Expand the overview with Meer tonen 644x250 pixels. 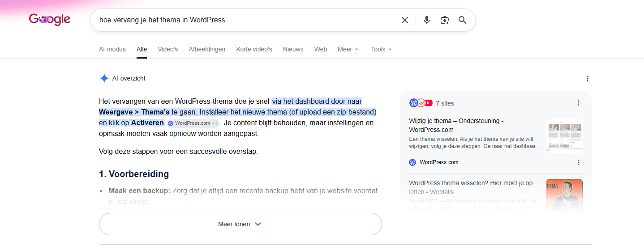240,224
